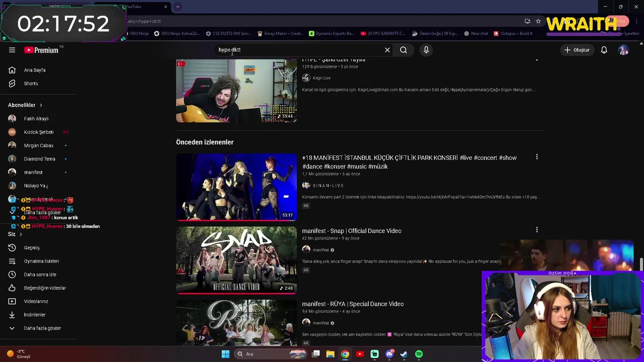Image resolution: width=644 pixels, height=362 pixels.
Task: Open the New chat bookmark
Action: (x=476, y=34)
